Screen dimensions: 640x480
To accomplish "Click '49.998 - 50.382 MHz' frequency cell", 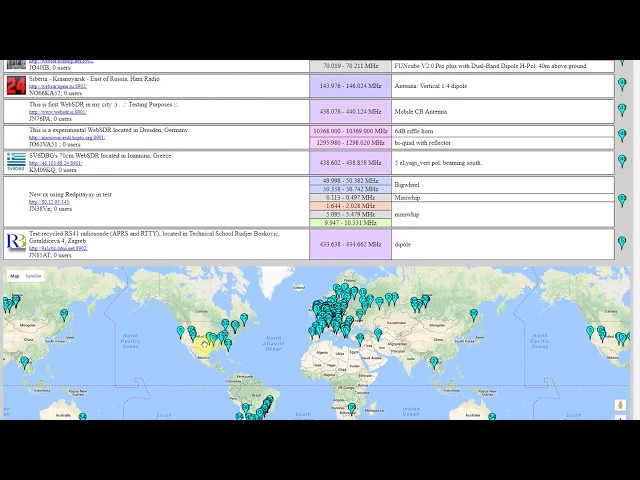I will pyautogui.click(x=350, y=181).
